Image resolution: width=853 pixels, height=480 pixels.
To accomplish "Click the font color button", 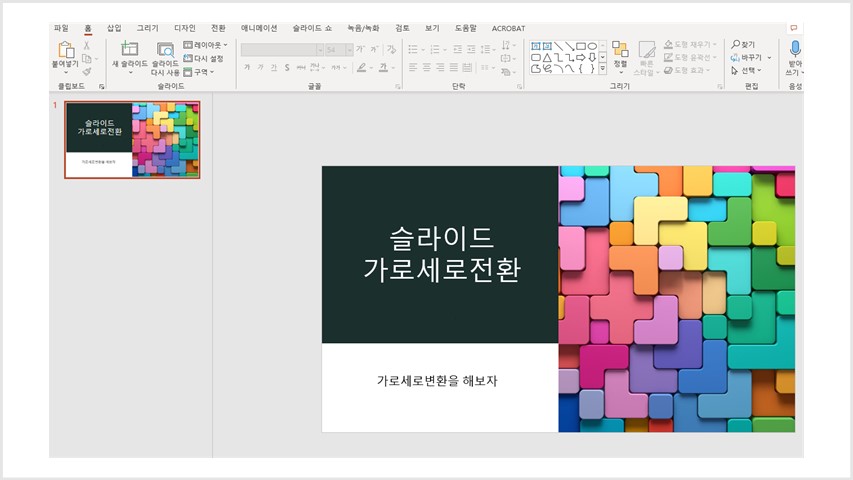I will (x=384, y=67).
